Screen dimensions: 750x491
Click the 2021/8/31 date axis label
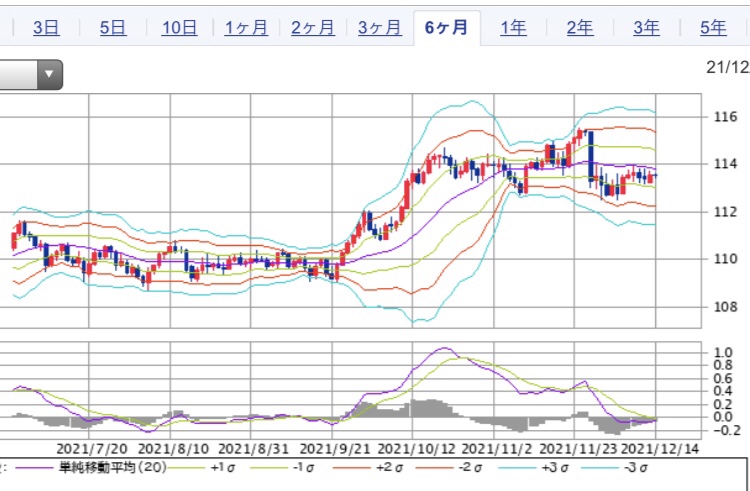point(254,449)
